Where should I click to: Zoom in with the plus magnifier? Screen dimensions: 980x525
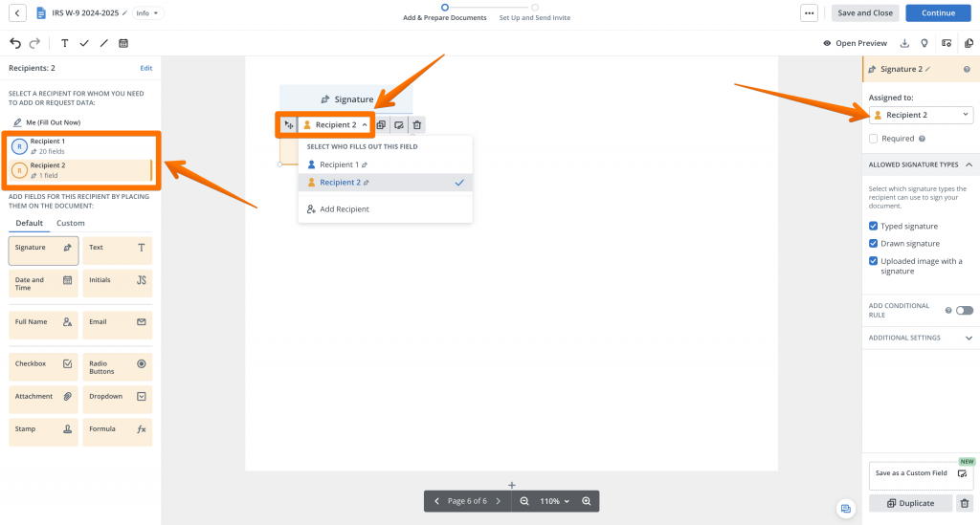(x=587, y=501)
